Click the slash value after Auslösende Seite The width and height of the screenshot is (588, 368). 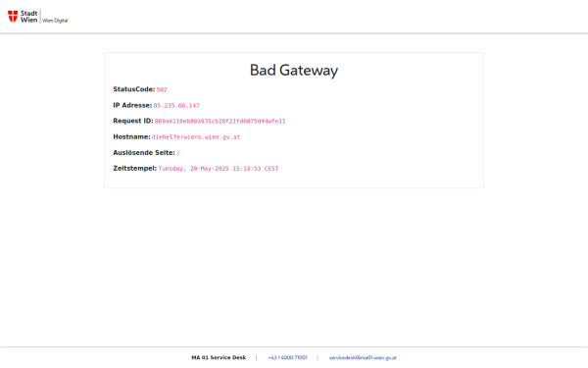(178, 153)
